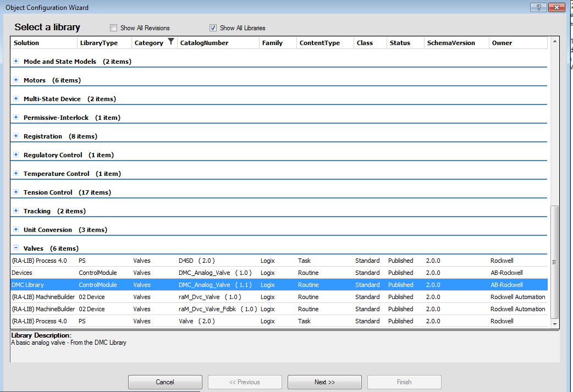Expand the Motors group
The image size is (573, 392).
tap(16, 80)
